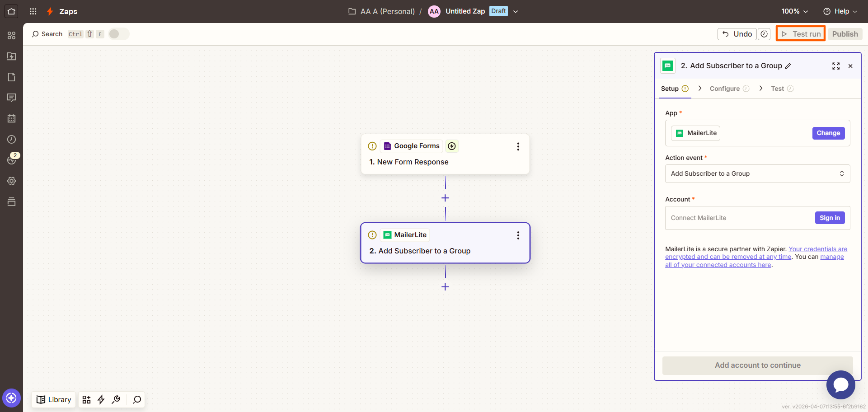Open the four-circle icon in the left sidebar
The height and width of the screenshot is (412, 868).
(x=11, y=35)
